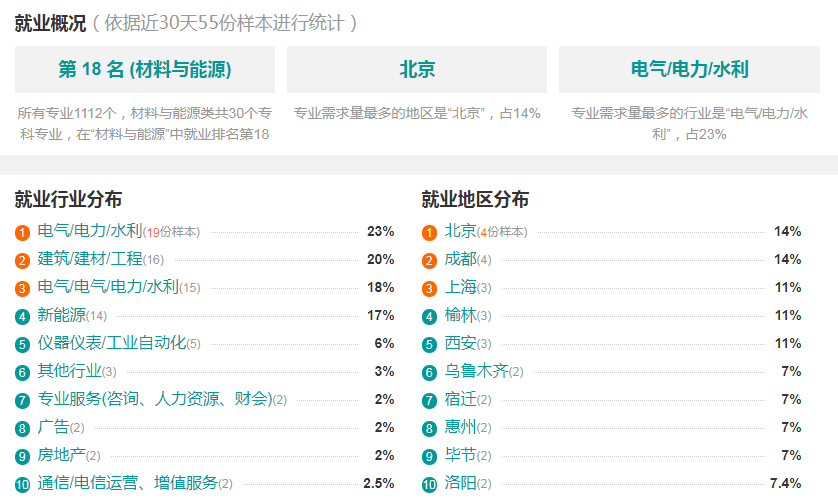The height and width of the screenshot is (499, 838).
Task: Click the teal rank 7 badge beside 专业服务
Action: (x=22, y=401)
